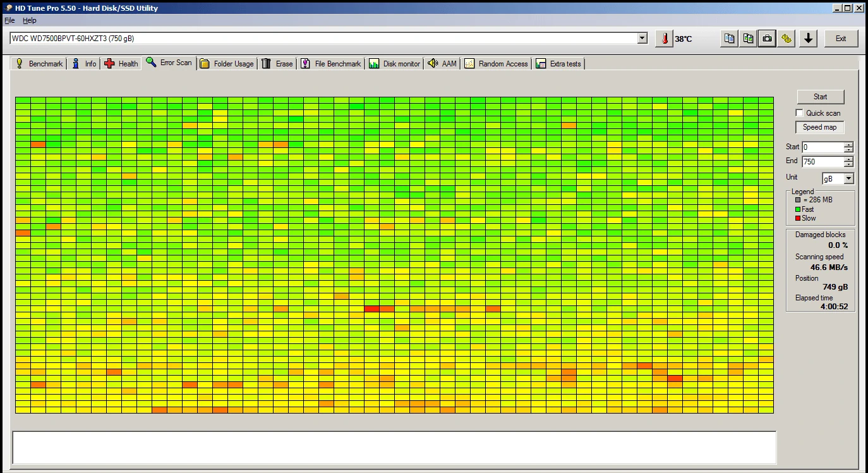Enable the Quick scan checkbox
868x473 pixels.
click(x=800, y=113)
